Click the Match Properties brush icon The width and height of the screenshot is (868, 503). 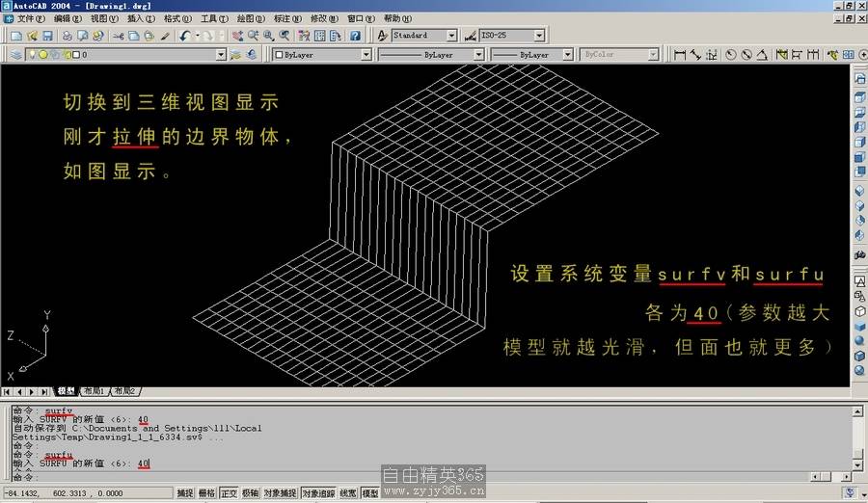tap(165, 36)
